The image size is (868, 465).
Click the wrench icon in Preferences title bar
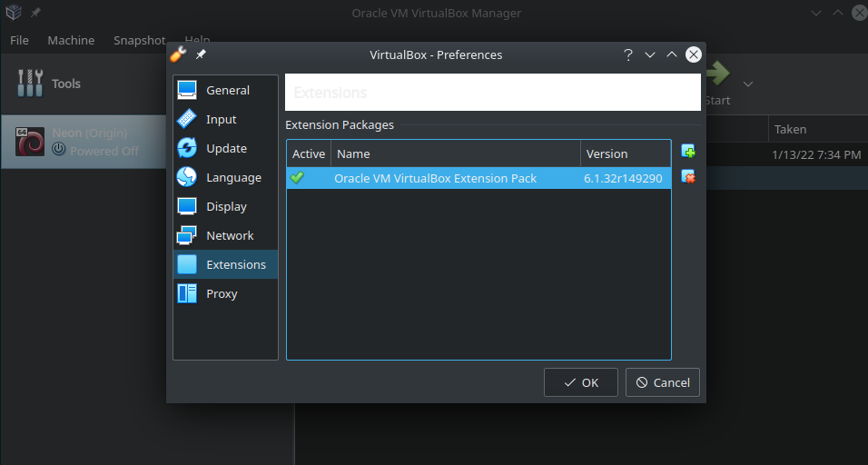[178, 54]
